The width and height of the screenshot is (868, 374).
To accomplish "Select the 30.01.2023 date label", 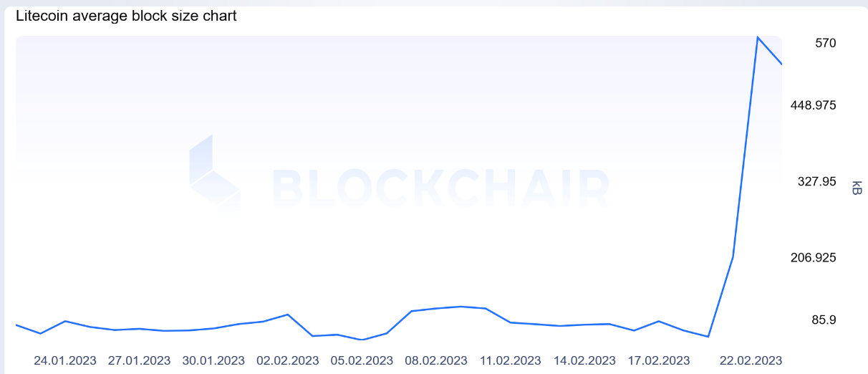I will [213, 360].
